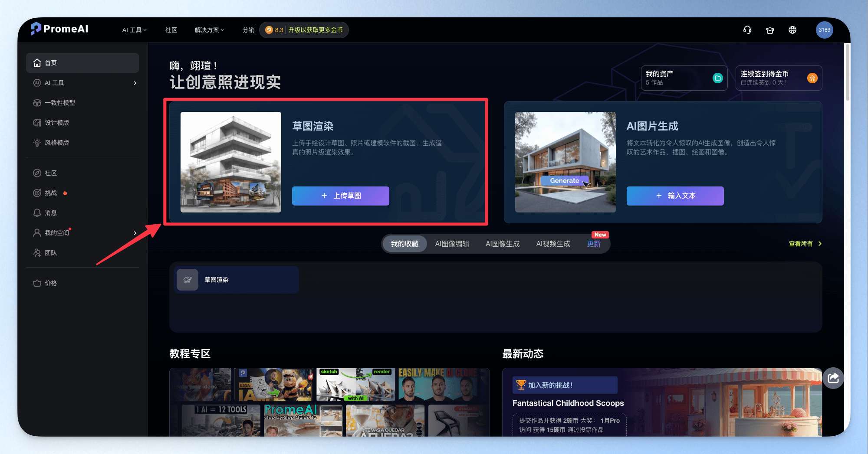This screenshot has height=454, width=868.
Task: Switch to AI图像编辑 tab
Action: [452, 244]
